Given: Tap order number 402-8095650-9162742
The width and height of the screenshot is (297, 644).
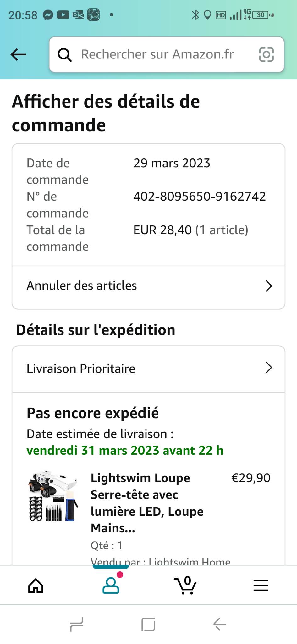Looking at the screenshot, I should (x=200, y=197).
